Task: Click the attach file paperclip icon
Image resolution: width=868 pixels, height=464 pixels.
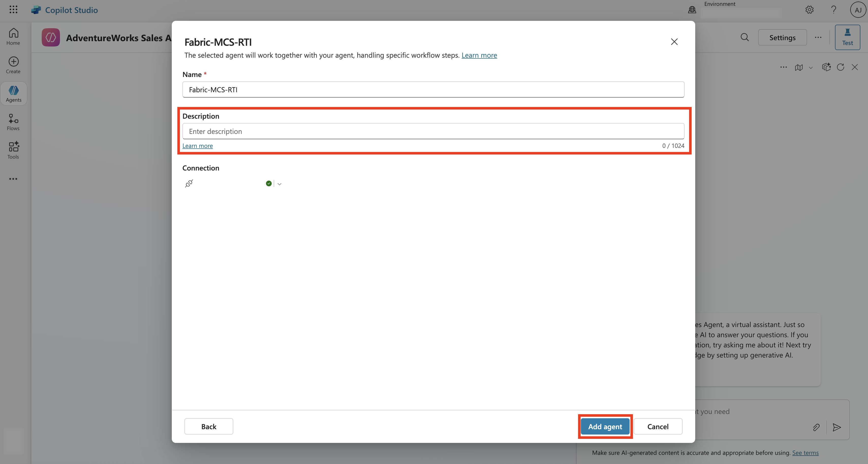Action: 816,427
